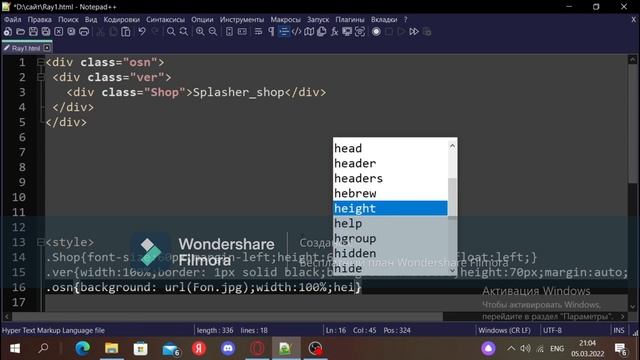Open the Windows Start menu
The width and height of the screenshot is (640, 360).
[15, 349]
